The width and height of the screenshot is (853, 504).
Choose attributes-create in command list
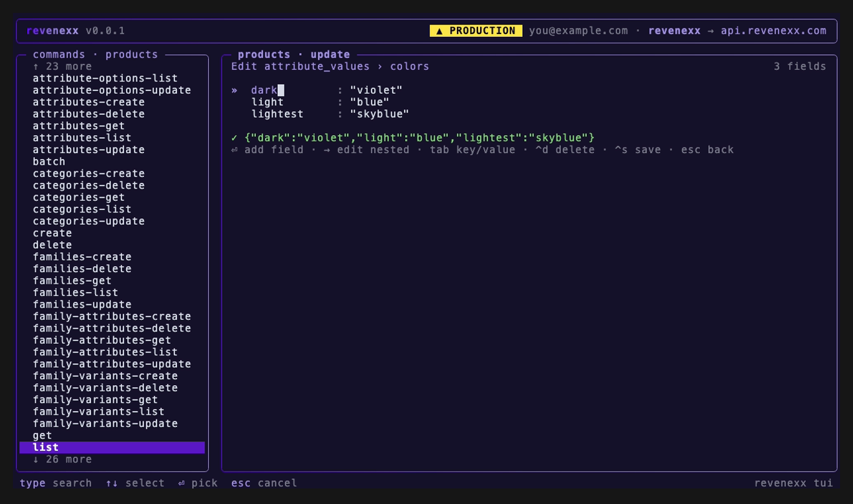(89, 102)
